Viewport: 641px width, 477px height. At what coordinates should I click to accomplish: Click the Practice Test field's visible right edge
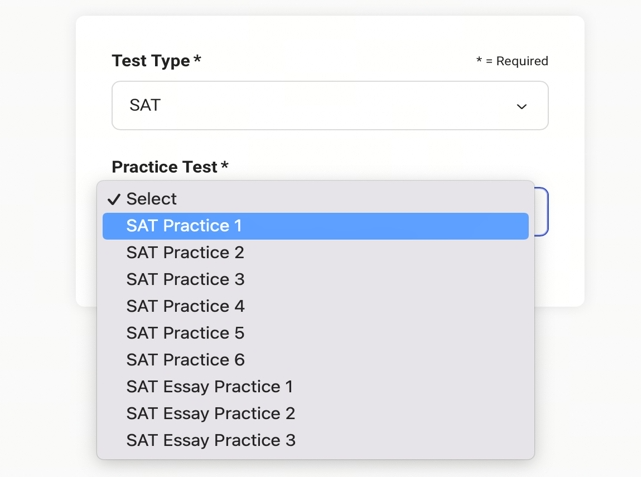click(541, 212)
